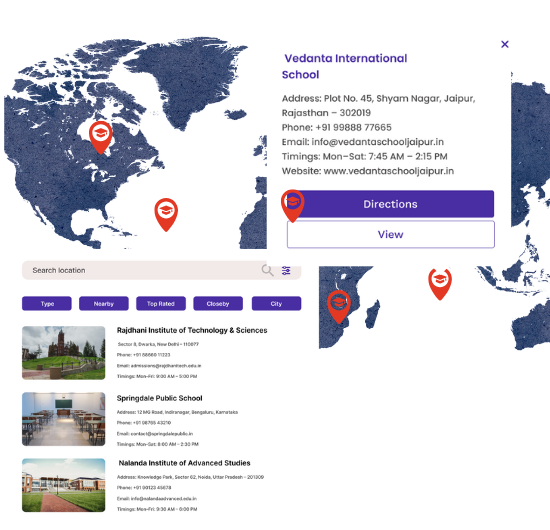The width and height of the screenshot is (550, 530).
Task: Click Rajdhani's phone number line
Action: [143, 355]
